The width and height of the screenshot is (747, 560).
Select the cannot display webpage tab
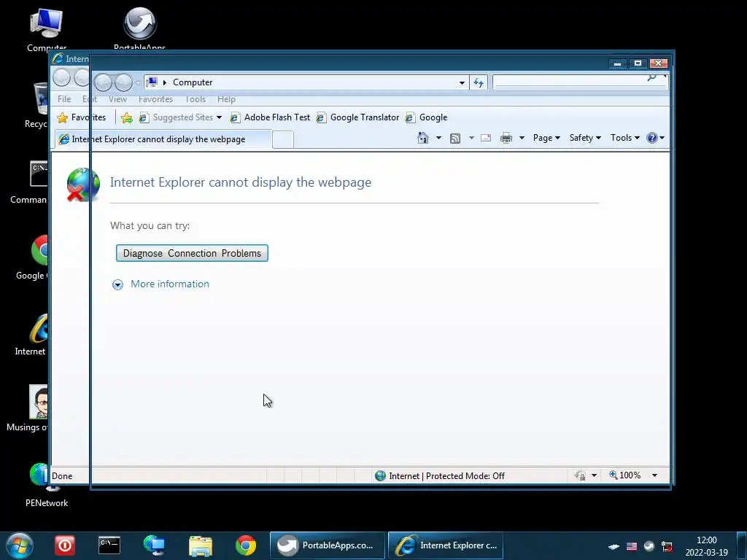coord(163,139)
